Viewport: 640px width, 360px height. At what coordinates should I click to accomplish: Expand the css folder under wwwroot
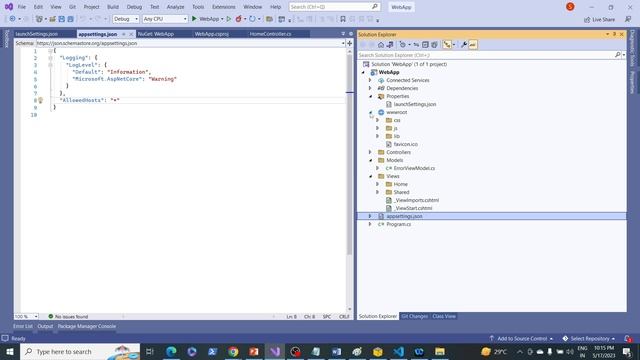coord(378,120)
